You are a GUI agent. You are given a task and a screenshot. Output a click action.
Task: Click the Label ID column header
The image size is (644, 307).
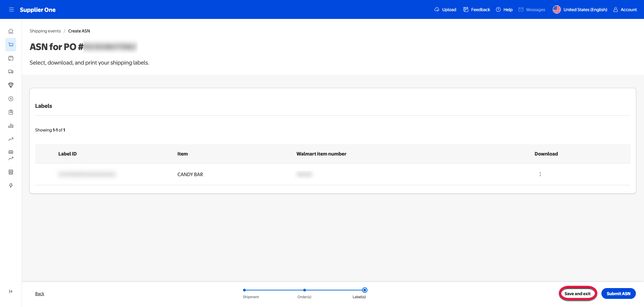click(68, 154)
